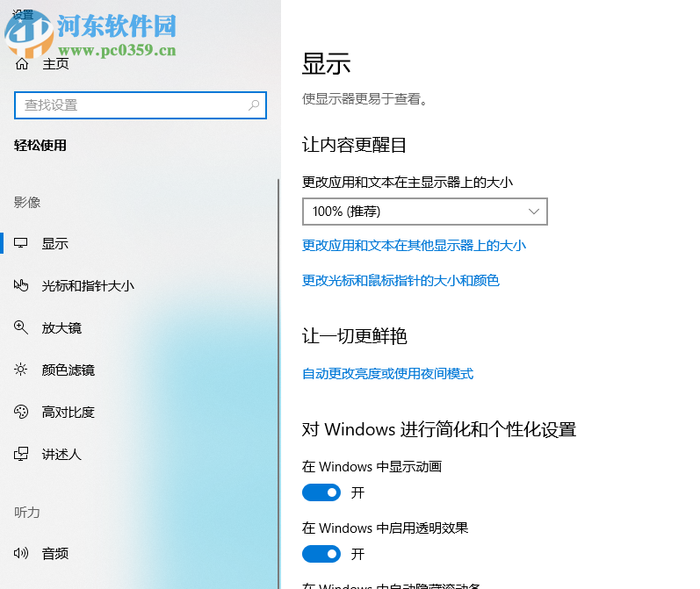The image size is (700, 589).
Task: Click the magnifier search icon in search box
Action: coord(254,105)
